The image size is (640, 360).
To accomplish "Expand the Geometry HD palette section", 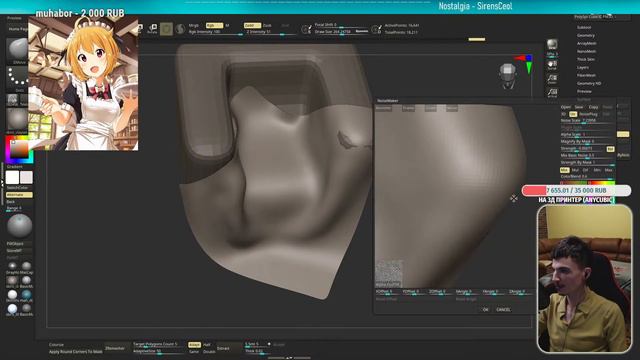I will 589,83.
